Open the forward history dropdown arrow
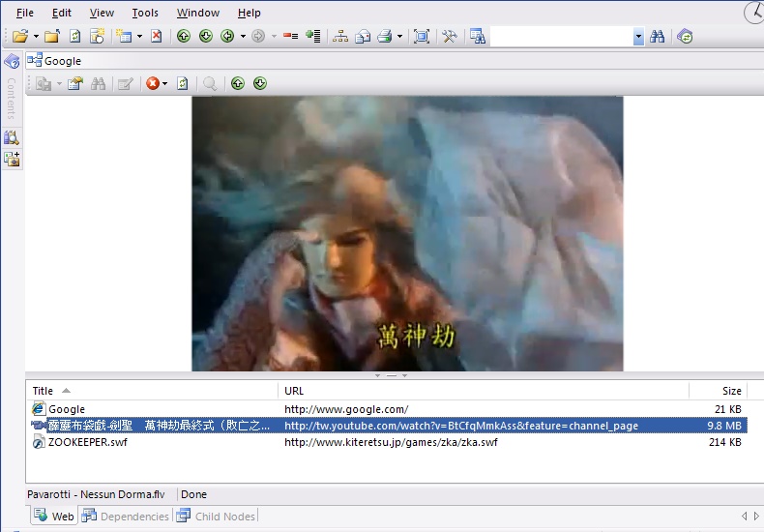Viewport: 764px width, 532px height. pyautogui.click(x=274, y=36)
